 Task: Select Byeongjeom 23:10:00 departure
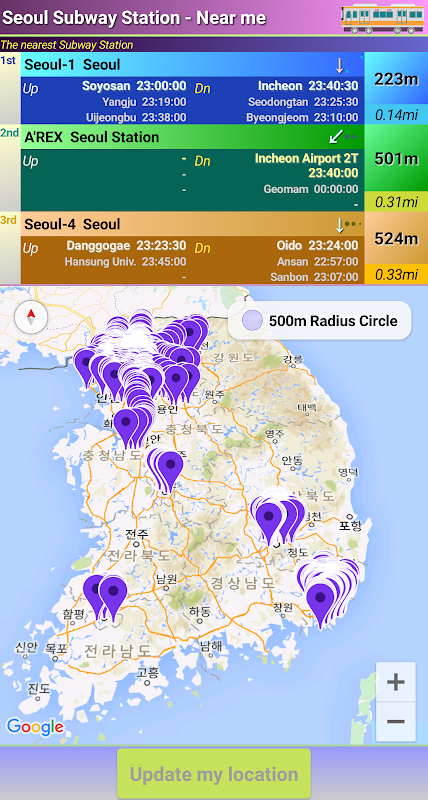[302, 117]
